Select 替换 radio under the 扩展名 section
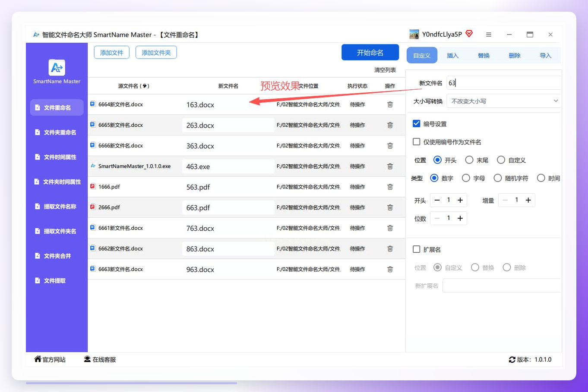 (475, 267)
